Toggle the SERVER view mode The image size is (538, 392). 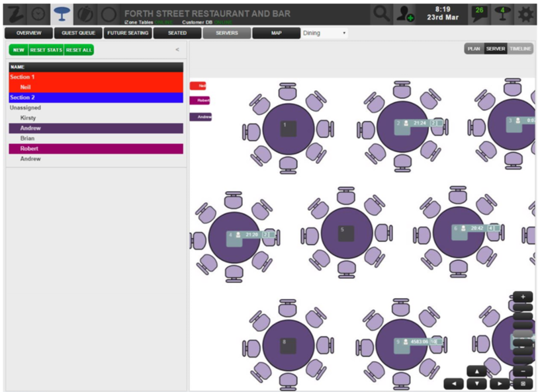click(495, 49)
